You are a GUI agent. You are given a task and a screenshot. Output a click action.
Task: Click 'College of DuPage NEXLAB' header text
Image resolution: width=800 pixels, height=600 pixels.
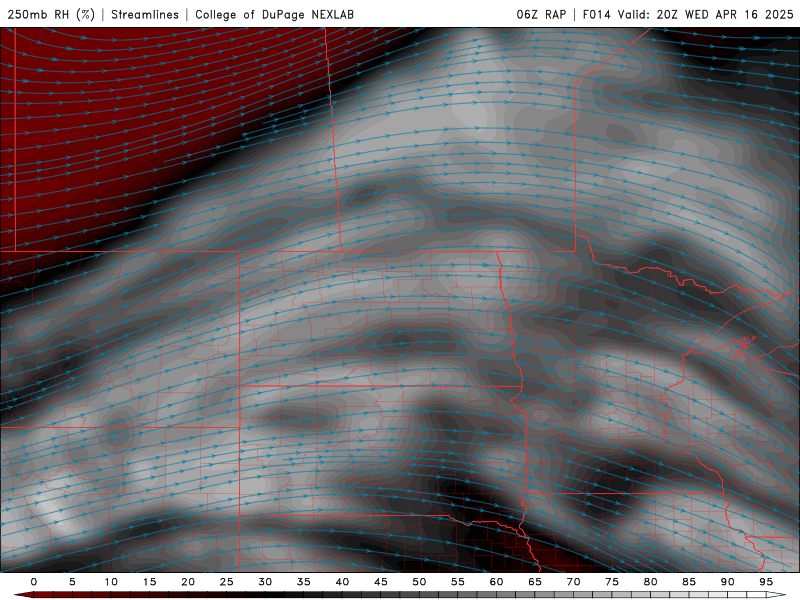point(274,14)
